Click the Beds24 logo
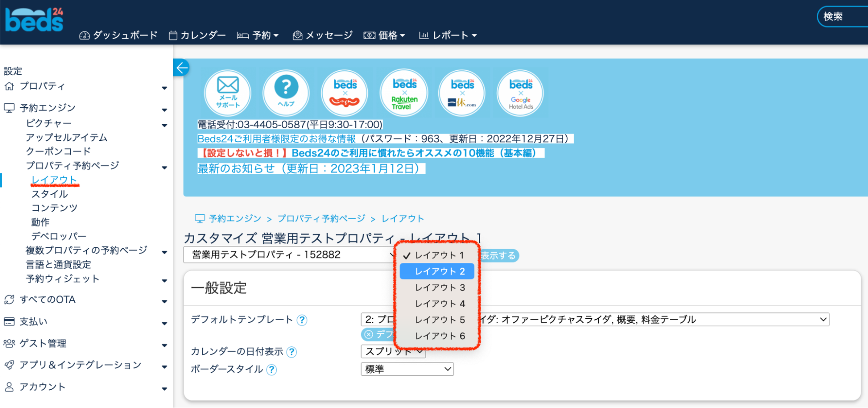Viewport: 868px width, 408px height. [x=34, y=20]
